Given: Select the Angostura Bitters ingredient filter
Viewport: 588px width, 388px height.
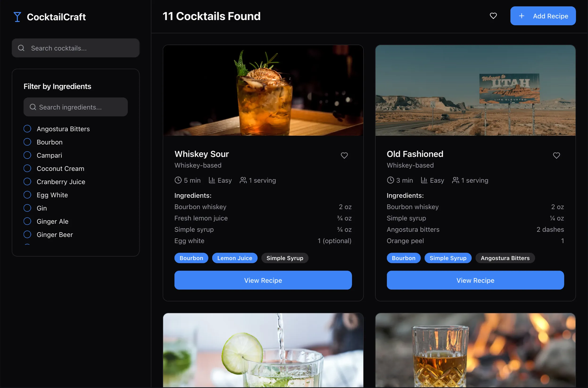Looking at the screenshot, I should point(27,129).
